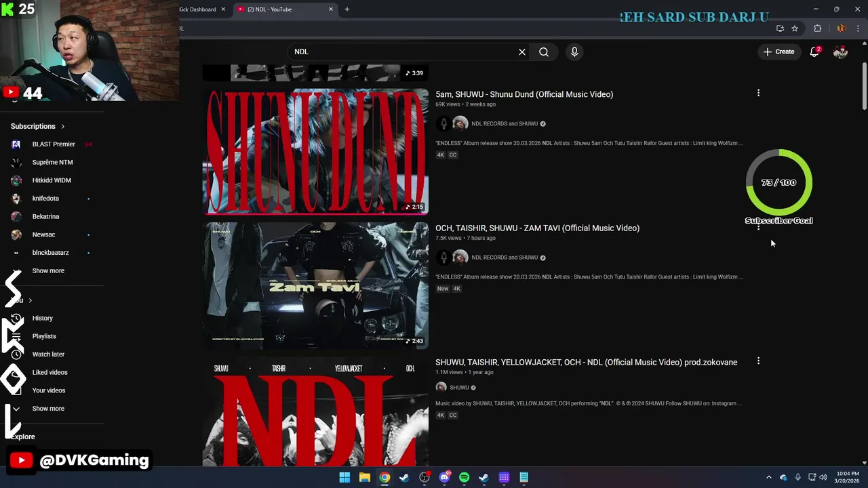Expand the Subscriptions section chevron
The width and height of the screenshot is (868, 488).
tap(63, 126)
